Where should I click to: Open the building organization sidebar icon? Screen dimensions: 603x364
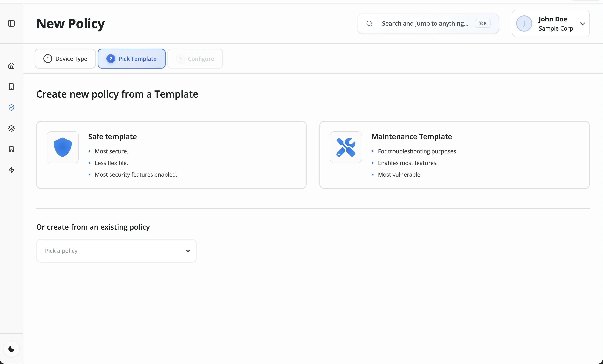11,149
